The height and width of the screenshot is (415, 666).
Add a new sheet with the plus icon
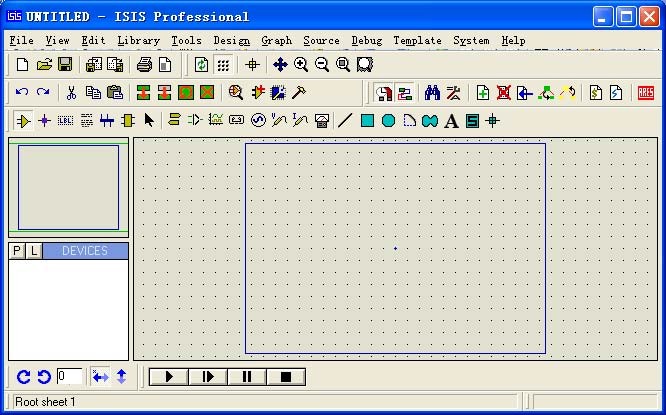pos(483,93)
